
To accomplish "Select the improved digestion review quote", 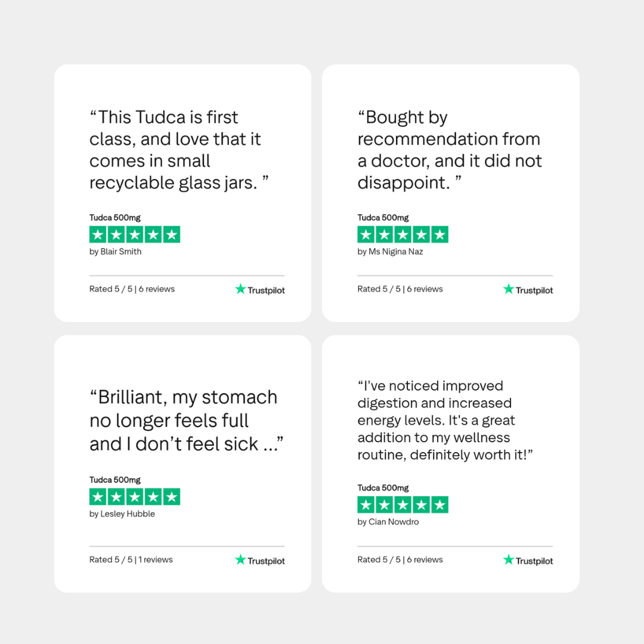I will [444, 420].
